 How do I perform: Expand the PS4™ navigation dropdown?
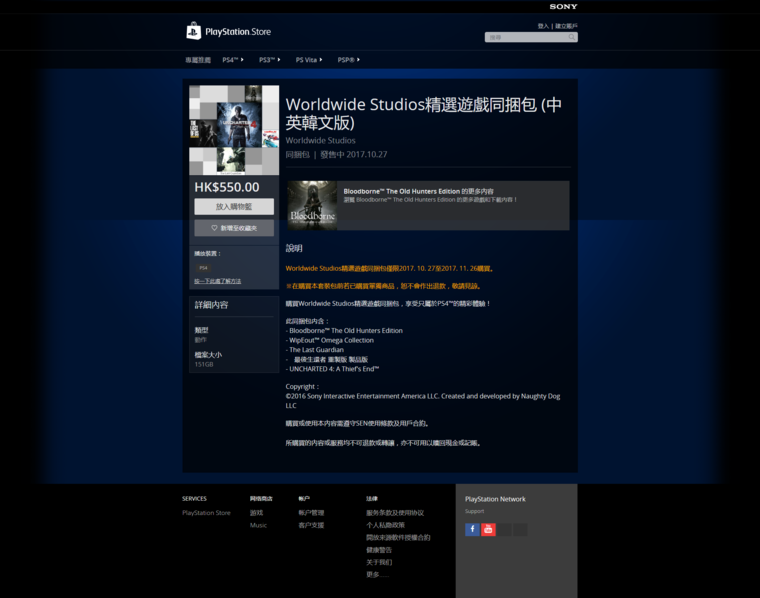tap(233, 60)
